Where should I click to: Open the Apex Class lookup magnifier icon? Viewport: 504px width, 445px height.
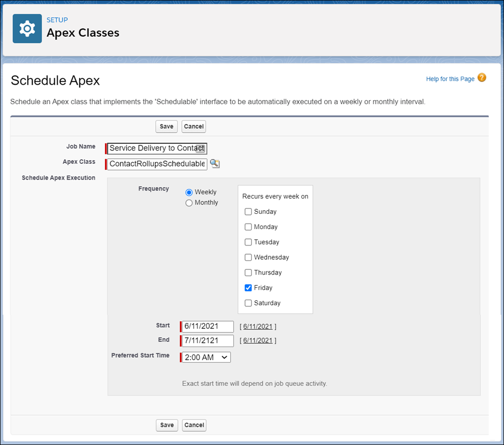coord(214,163)
